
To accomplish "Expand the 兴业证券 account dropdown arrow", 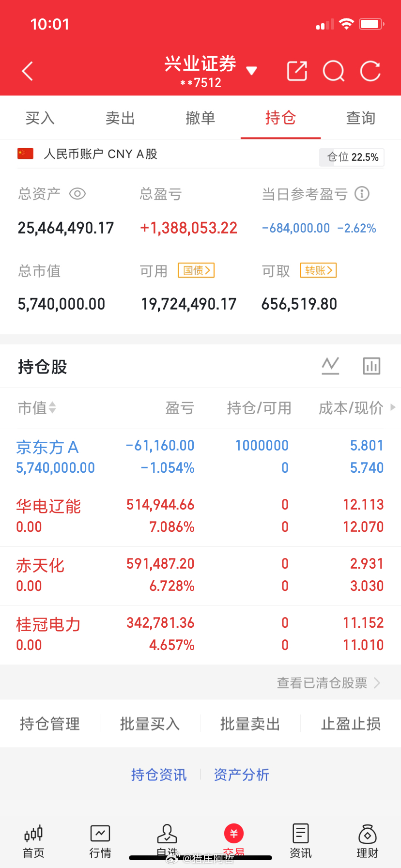I will 251,71.
